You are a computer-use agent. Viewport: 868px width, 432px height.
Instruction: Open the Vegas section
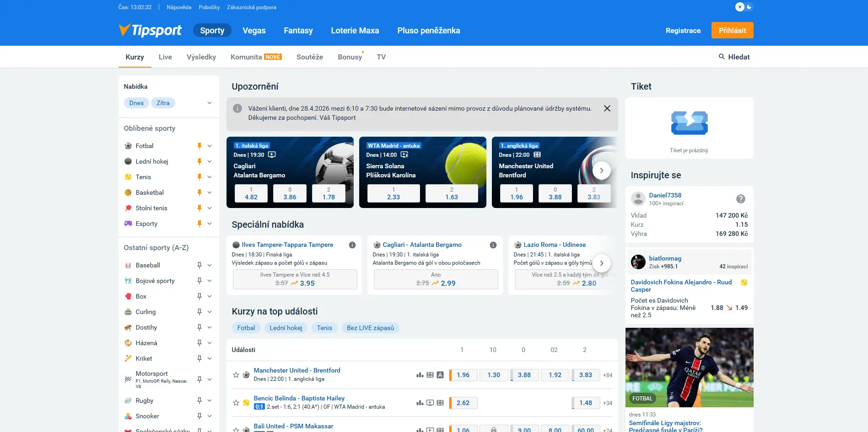tap(254, 31)
